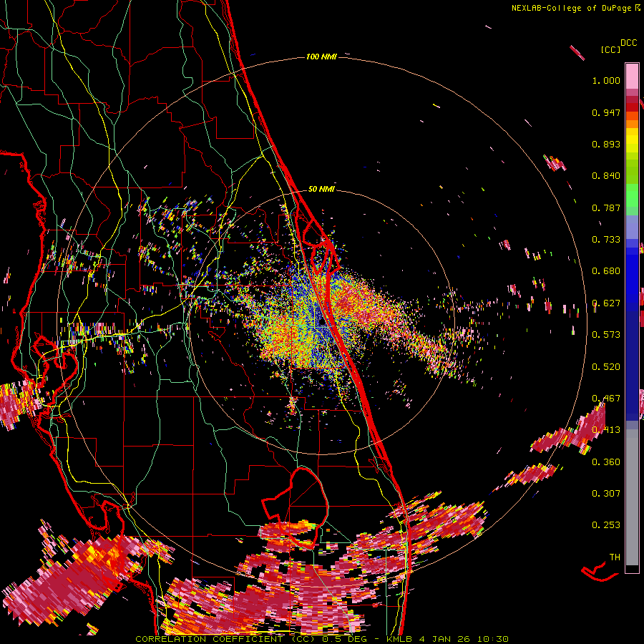644x644 pixels.
Task: Click the 0.840 color scale value
Action: [x=606, y=176]
